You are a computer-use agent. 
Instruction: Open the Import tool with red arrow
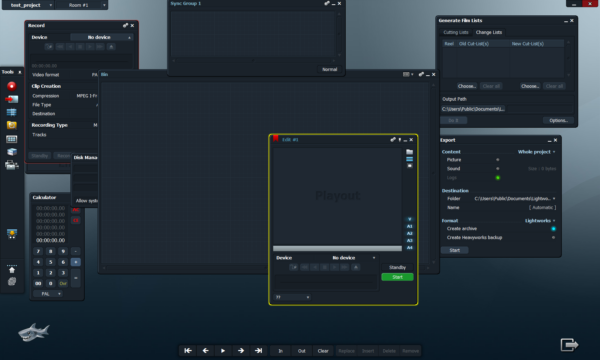pos(12,99)
